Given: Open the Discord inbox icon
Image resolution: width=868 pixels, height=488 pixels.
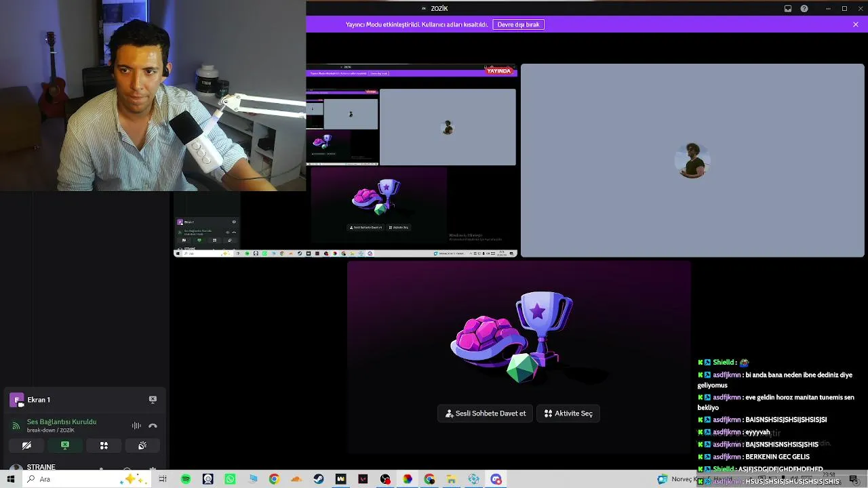Looking at the screenshot, I should [x=788, y=9].
